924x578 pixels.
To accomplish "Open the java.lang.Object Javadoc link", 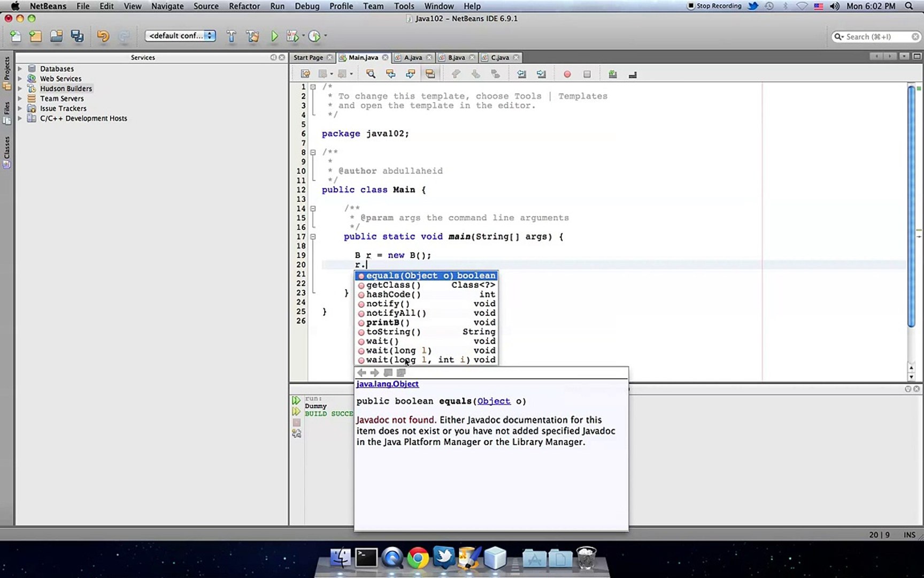I will click(387, 384).
